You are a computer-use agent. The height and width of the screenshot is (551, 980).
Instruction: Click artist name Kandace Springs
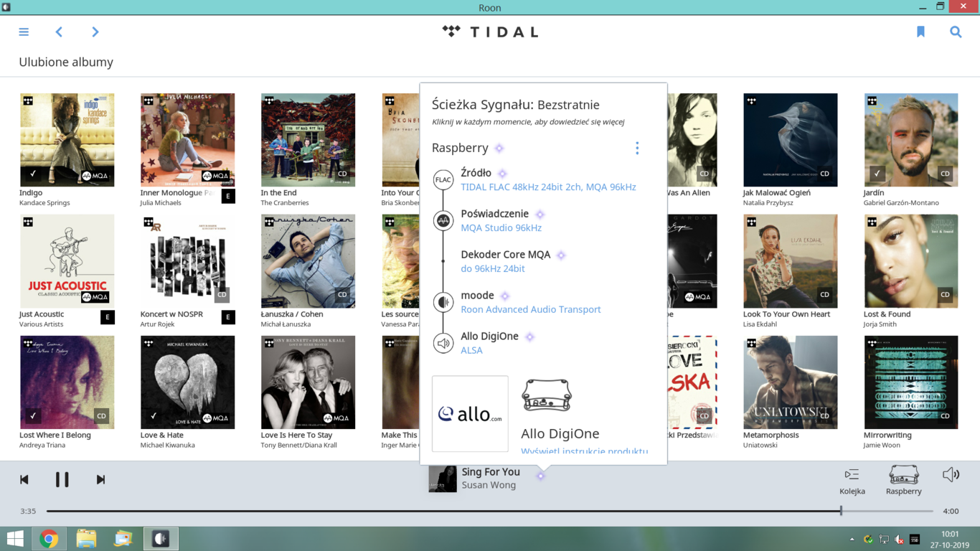click(44, 203)
